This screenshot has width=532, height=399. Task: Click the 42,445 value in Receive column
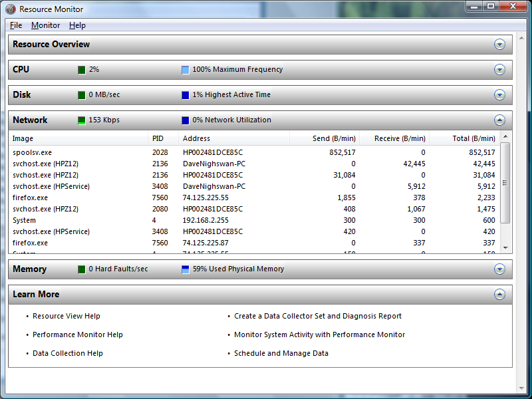(x=414, y=164)
